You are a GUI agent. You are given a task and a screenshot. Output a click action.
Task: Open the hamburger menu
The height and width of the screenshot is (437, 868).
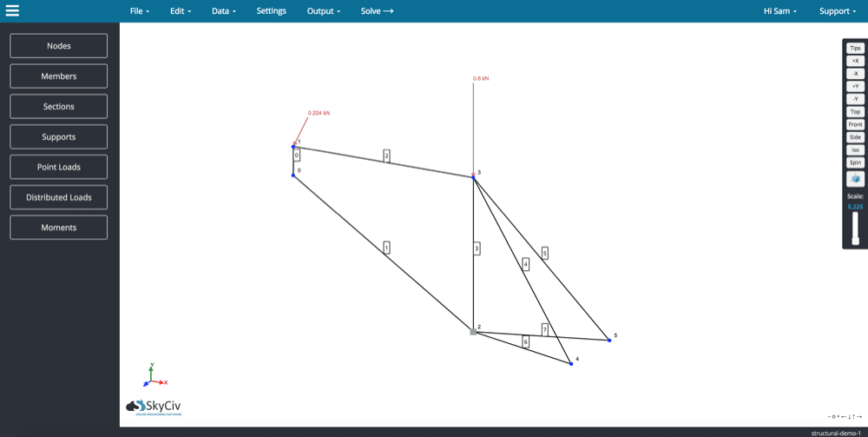coord(12,11)
